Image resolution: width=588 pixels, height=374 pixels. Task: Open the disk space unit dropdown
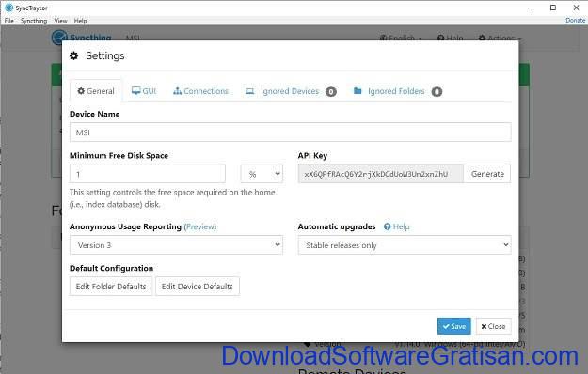pyautogui.click(x=262, y=174)
